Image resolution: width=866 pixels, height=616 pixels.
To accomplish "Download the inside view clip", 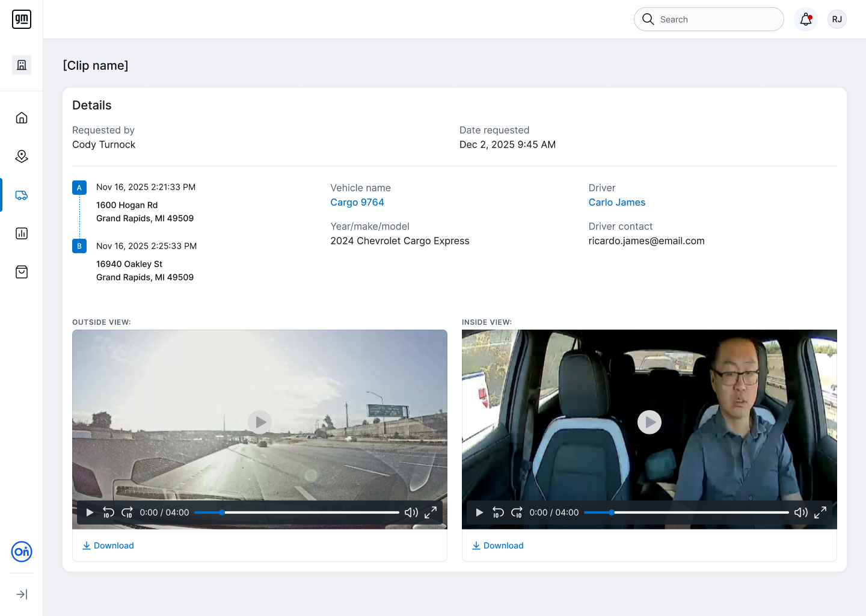I will click(x=498, y=546).
